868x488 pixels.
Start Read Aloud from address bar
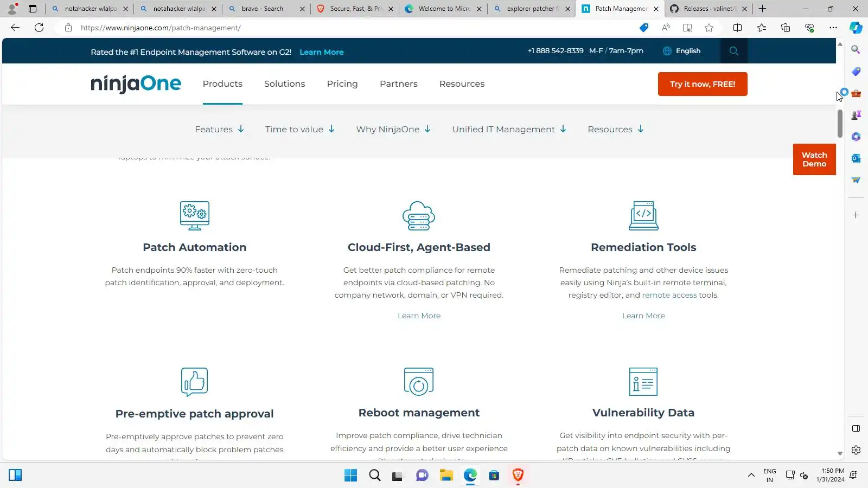[x=666, y=28]
